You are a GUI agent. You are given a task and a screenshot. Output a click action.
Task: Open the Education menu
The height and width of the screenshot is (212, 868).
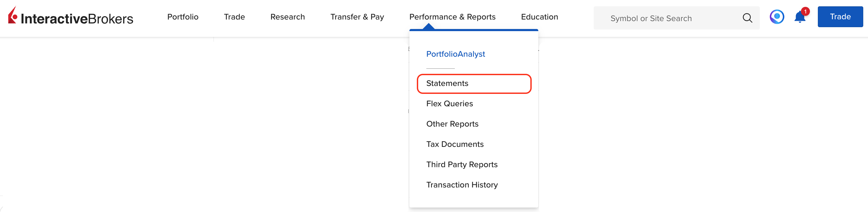click(x=539, y=17)
